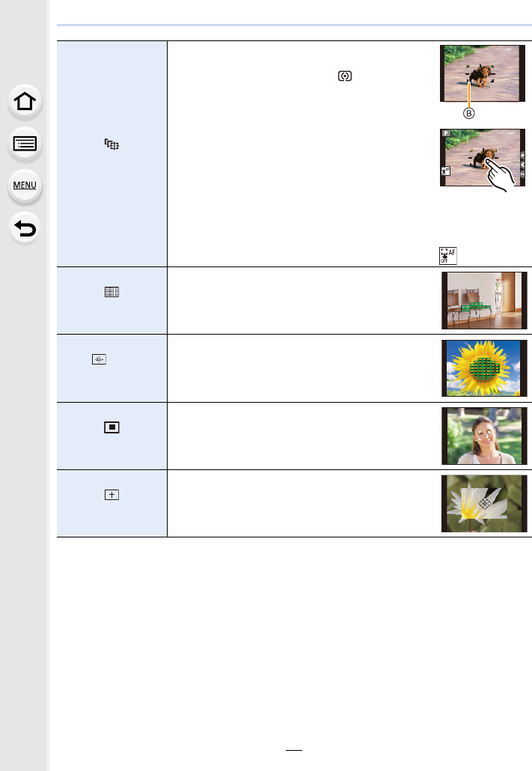Click the sunflower sample image

pos(484,368)
